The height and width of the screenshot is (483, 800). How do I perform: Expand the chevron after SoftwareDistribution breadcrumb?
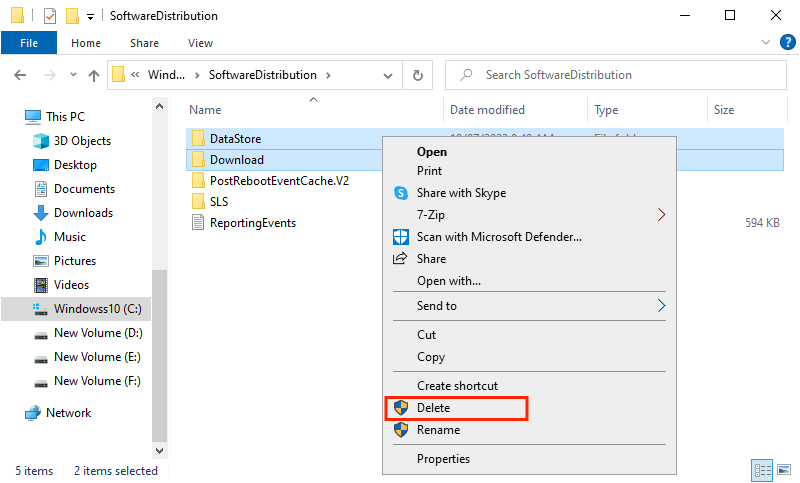(x=328, y=75)
